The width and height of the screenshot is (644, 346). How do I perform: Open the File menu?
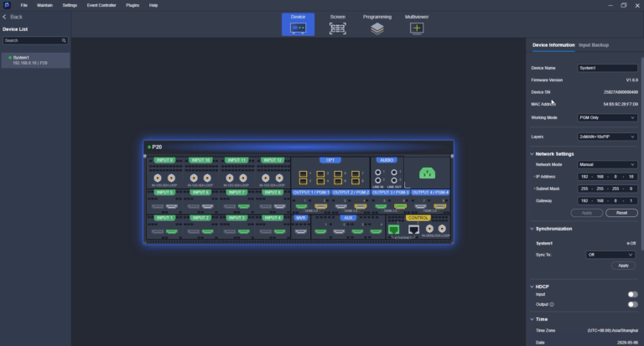pos(23,5)
